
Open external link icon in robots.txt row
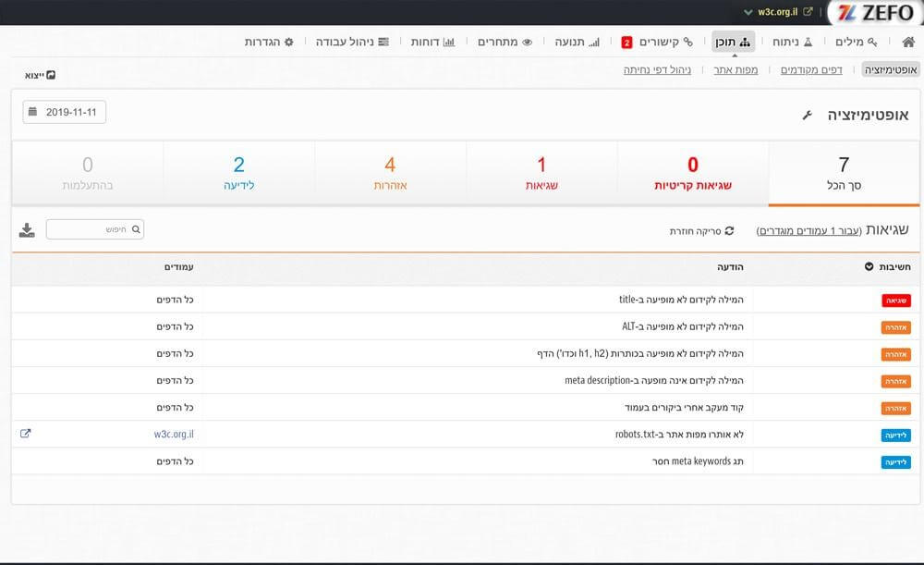pos(25,434)
